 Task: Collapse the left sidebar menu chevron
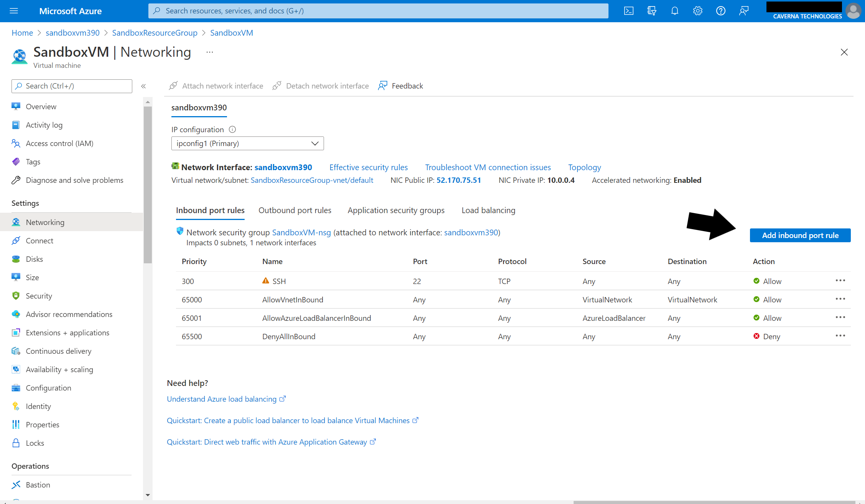click(x=143, y=86)
